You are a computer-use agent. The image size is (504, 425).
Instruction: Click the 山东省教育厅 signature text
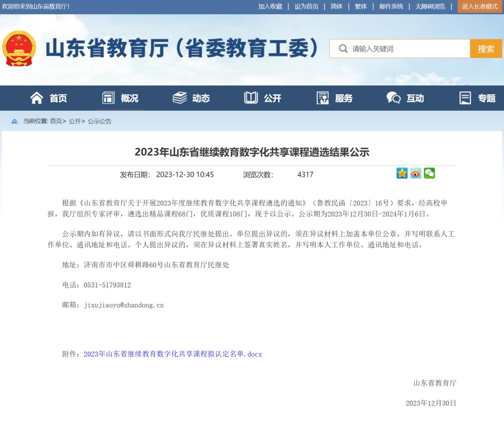435,383
